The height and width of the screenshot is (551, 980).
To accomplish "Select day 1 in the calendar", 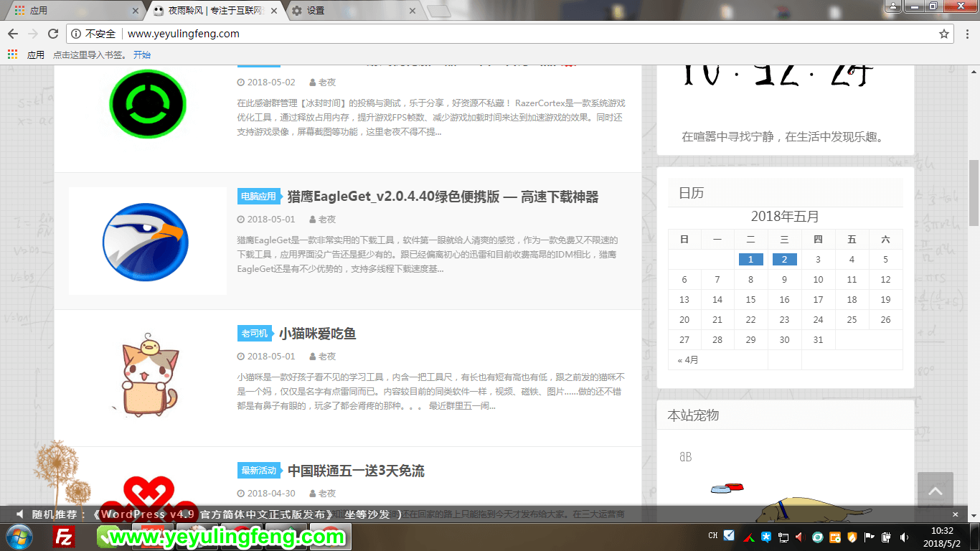I will 750,260.
